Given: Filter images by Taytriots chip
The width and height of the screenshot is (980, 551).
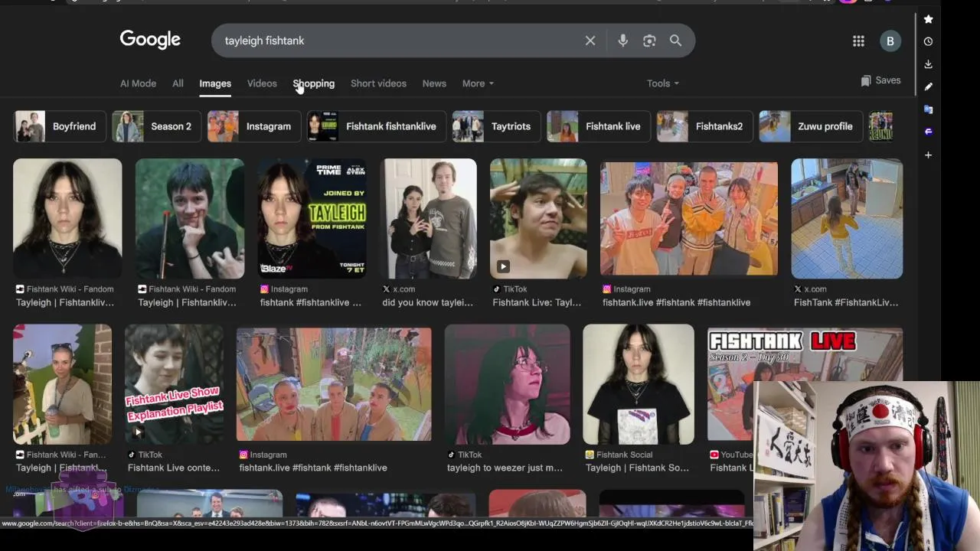Looking at the screenshot, I should (x=497, y=126).
